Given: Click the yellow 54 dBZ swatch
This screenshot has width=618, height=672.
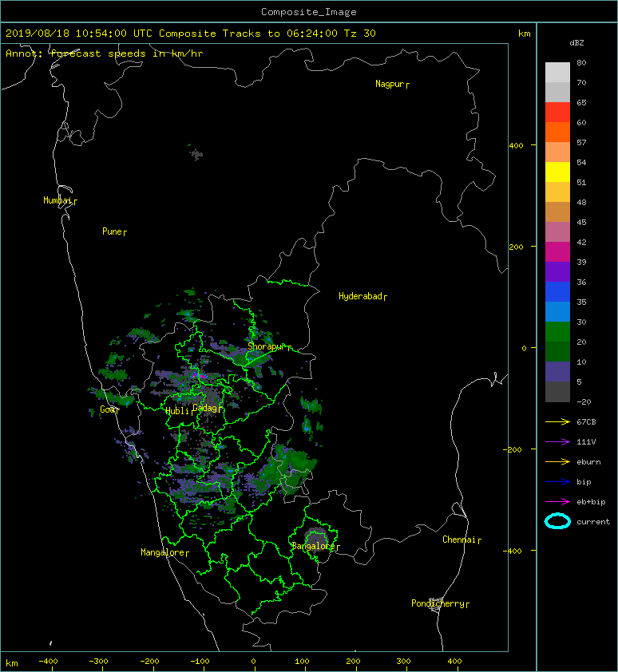Looking at the screenshot, I should (557, 172).
